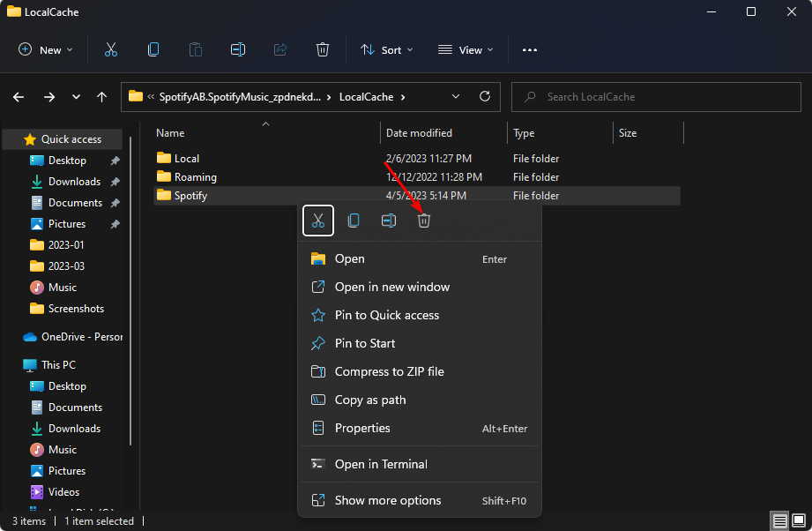Expand the New item dropdown
This screenshot has height=531, width=812.
click(46, 50)
